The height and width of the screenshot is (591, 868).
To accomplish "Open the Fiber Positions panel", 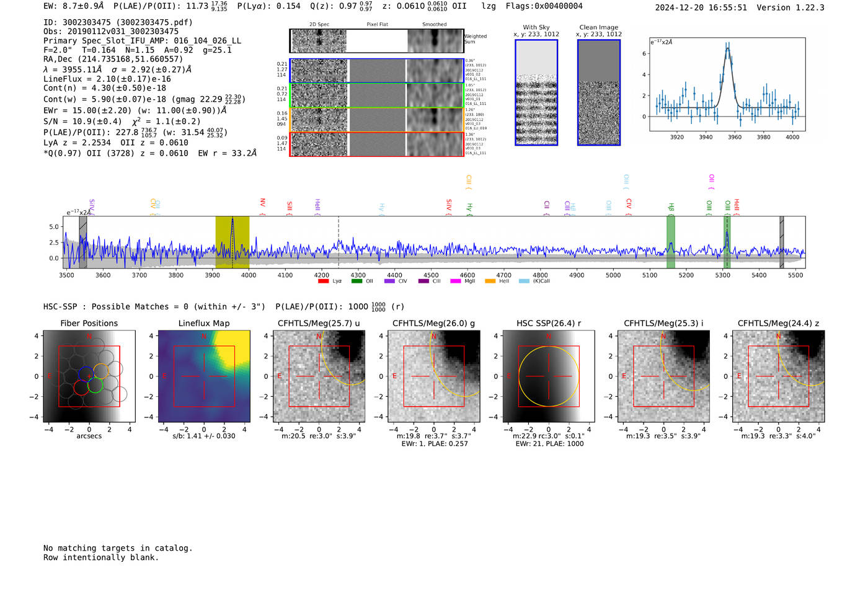I will point(89,376).
